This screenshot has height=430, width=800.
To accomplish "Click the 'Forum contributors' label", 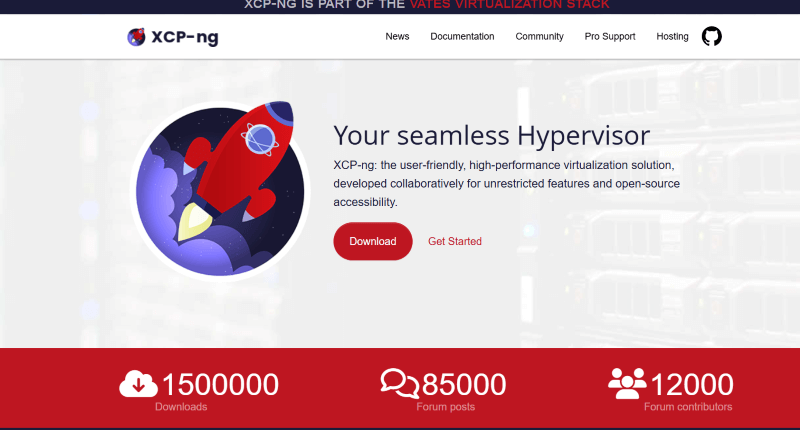I will point(688,407).
